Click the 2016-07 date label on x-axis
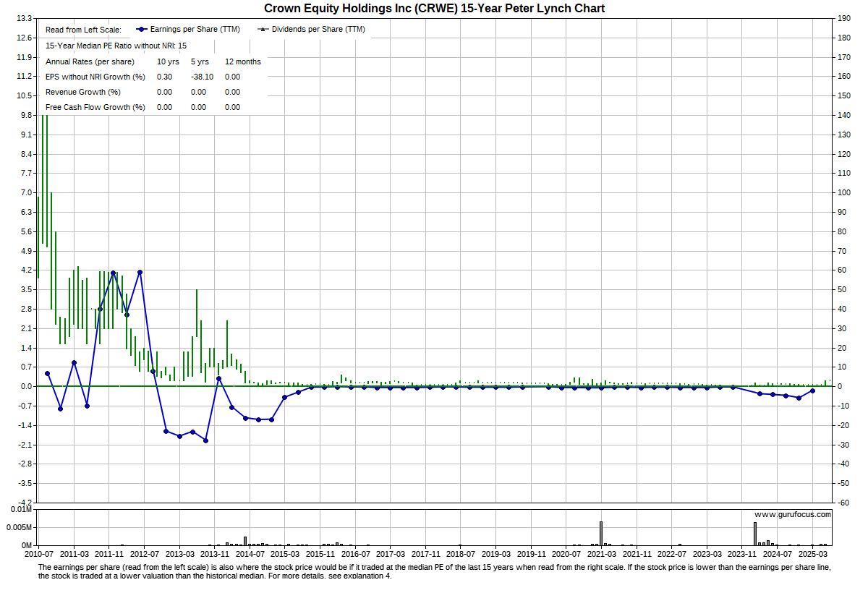The height and width of the screenshot is (593, 868). 355,553
